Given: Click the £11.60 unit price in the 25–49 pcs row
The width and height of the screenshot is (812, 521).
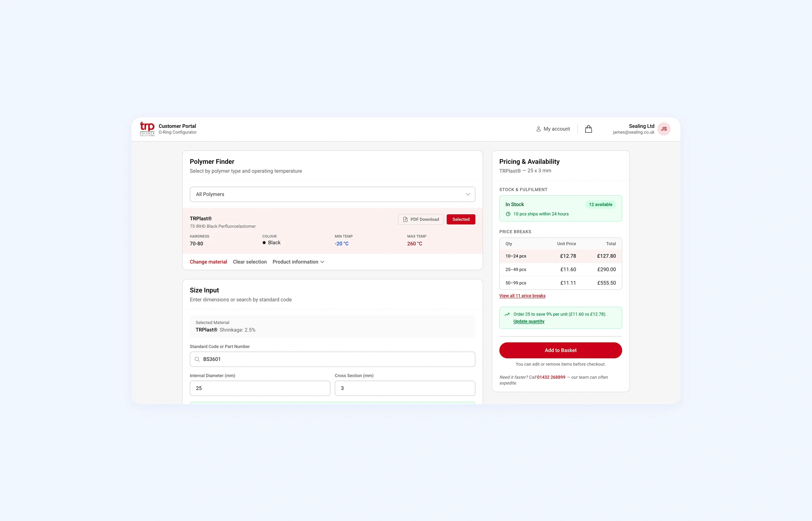Looking at the screenshot, I should (x=568, y=270).
